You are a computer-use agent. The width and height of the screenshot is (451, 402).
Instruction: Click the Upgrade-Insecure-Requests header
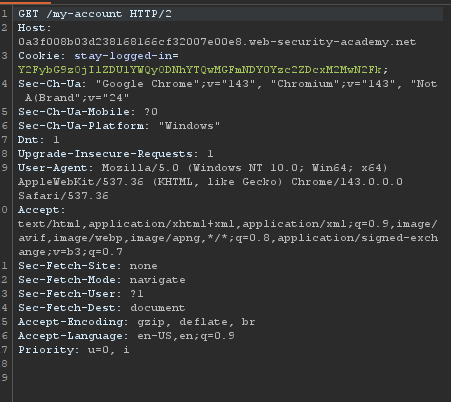(116, 154)
